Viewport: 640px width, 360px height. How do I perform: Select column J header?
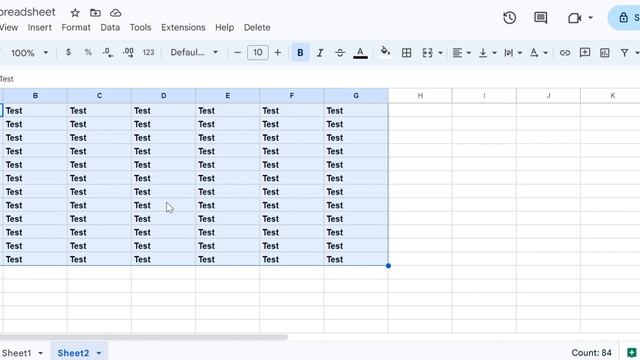click(548, 96)
